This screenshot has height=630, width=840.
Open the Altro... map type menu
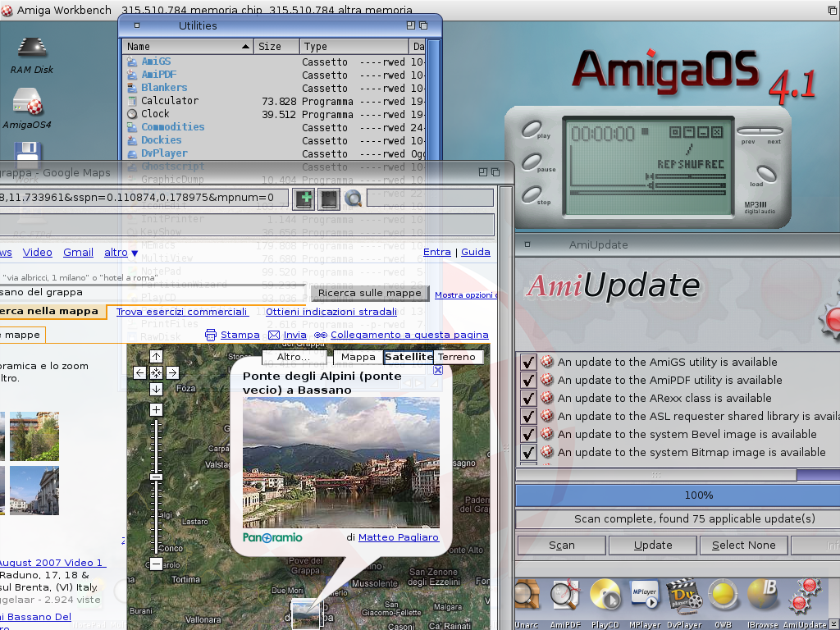[294, 357]
